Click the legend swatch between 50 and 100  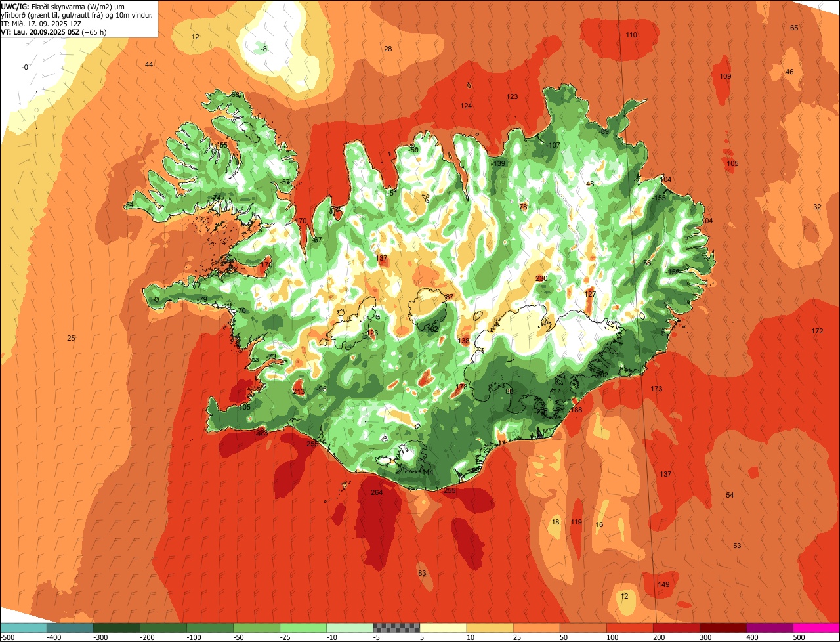583,628
